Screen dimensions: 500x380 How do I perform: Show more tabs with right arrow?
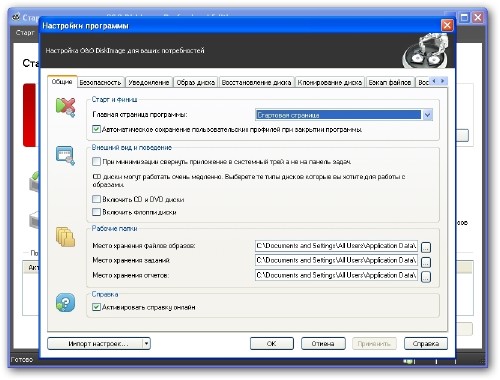442,81
